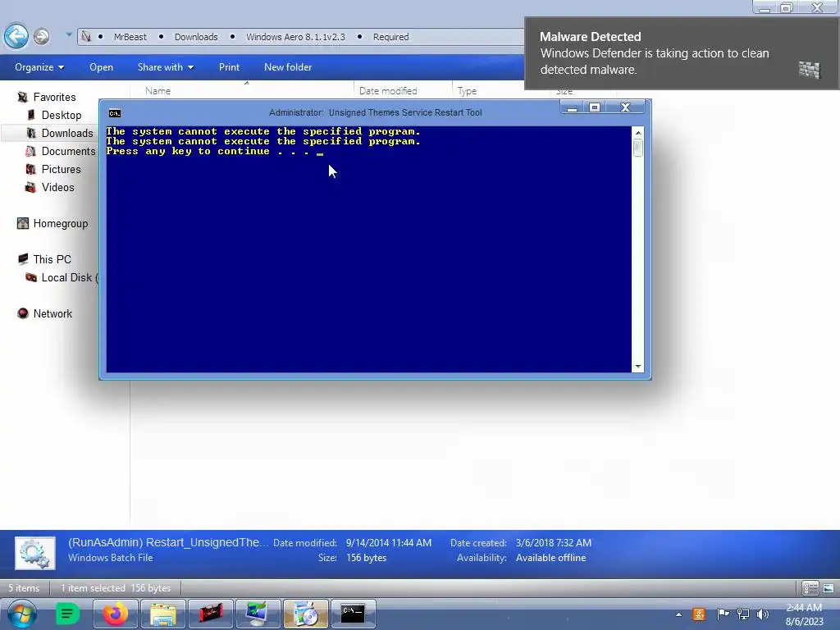Click the red Network icon

coord(22,313)
